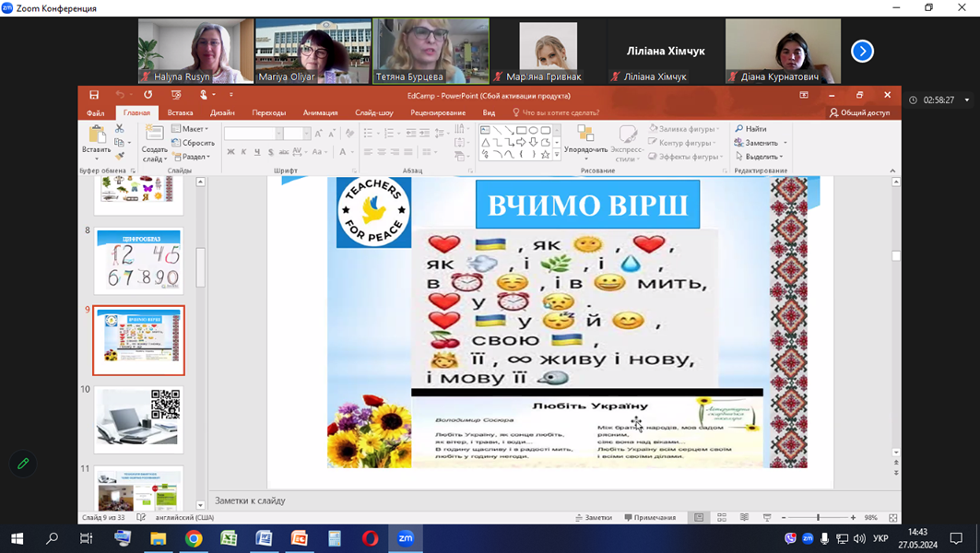Expand Shape Fill (Заливка фигуры) dropdown
The width and height of the screenshot is (980, 553).
click(719, 129)
